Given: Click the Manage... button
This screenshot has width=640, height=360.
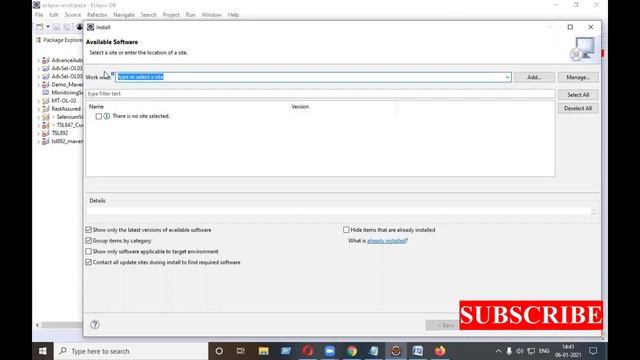Looking at the screenshot, I should coord(578,77).
